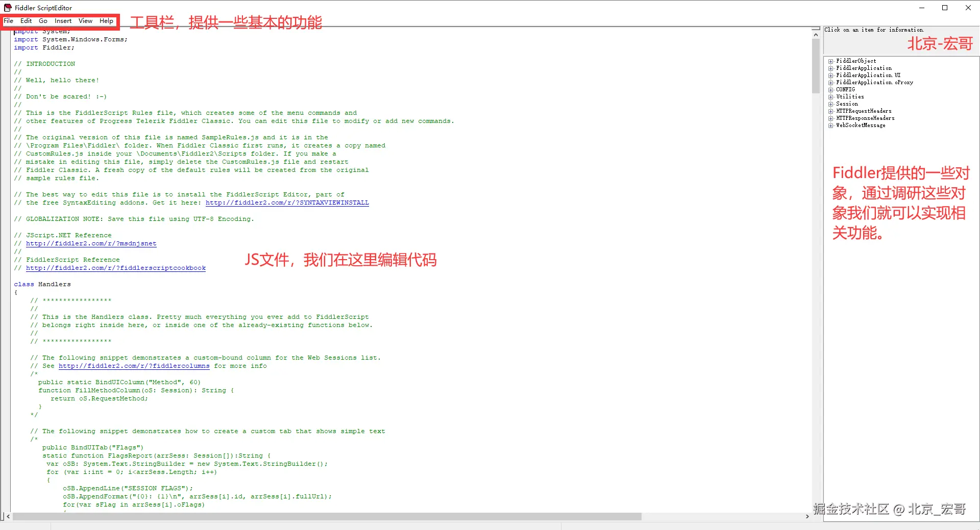
Task: Expand the Utilities tree node
Action: click(831, 97)
